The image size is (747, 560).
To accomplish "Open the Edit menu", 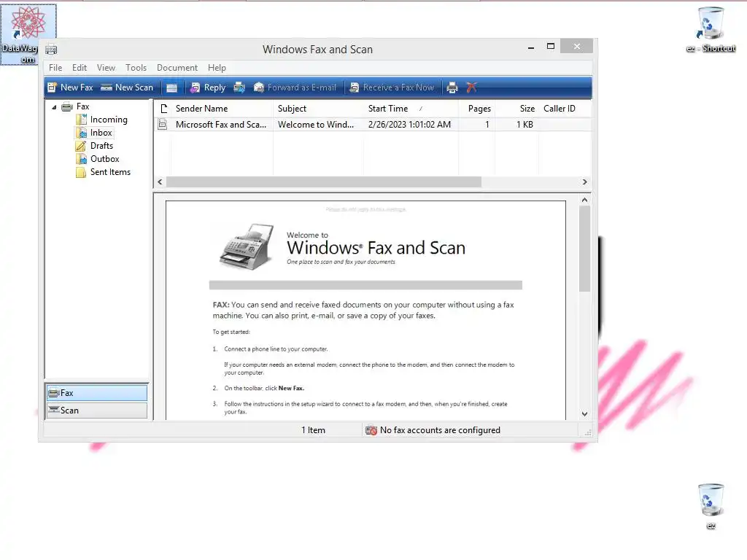I will (79, 68).
